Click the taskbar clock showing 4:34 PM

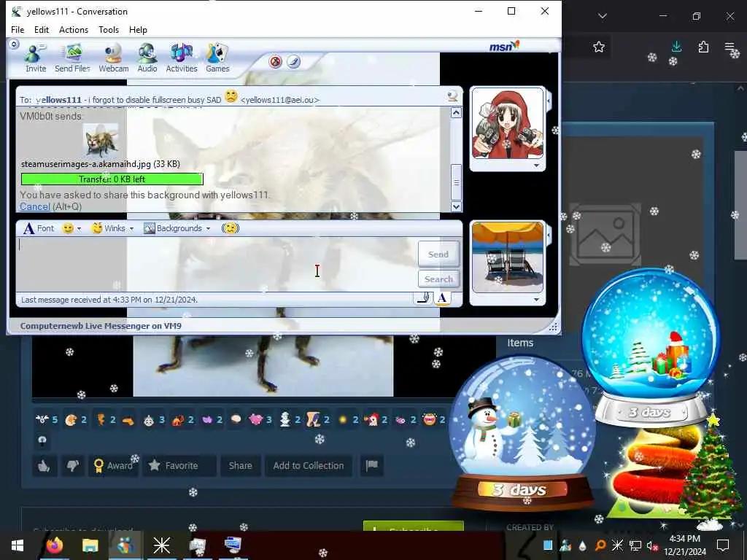[x=684, y=545]
